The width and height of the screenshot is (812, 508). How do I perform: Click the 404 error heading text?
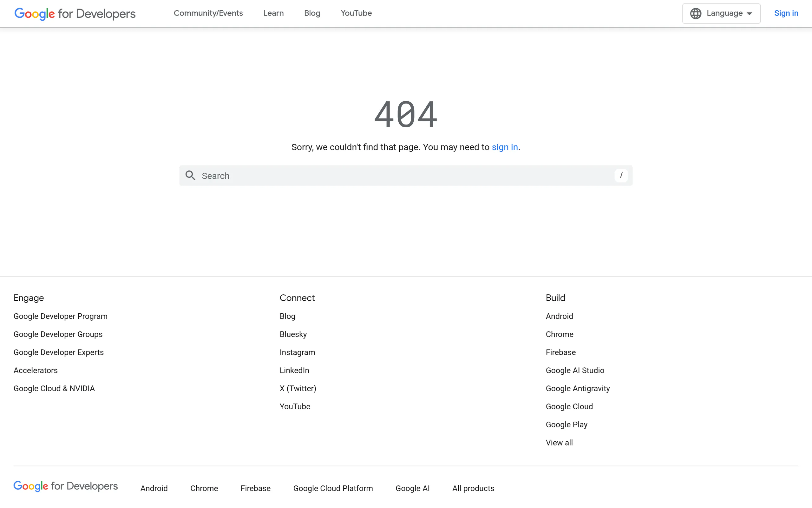click(x=406, y=114)
